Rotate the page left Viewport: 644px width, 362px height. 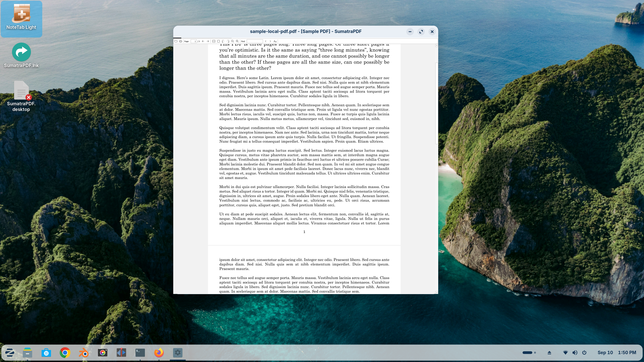223,41
